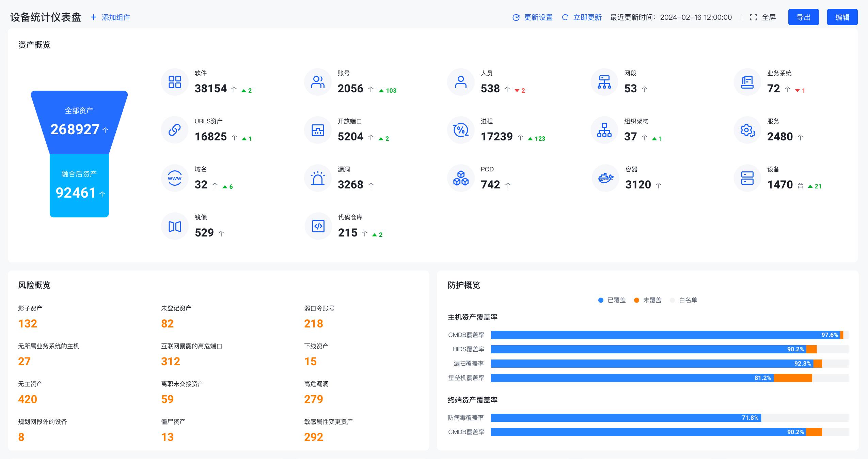Click the 全部资产 funnel block
This screenshot has width=868, height=459.
[79, 122]
